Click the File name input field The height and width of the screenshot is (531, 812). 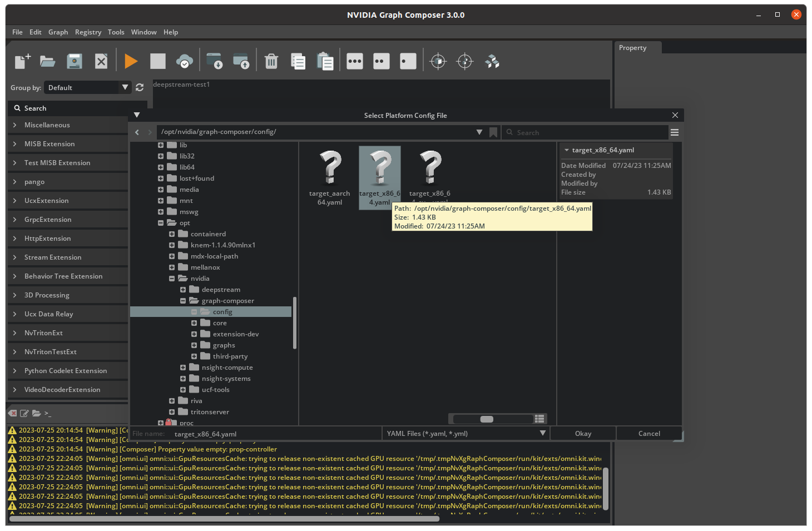(275, 434)
